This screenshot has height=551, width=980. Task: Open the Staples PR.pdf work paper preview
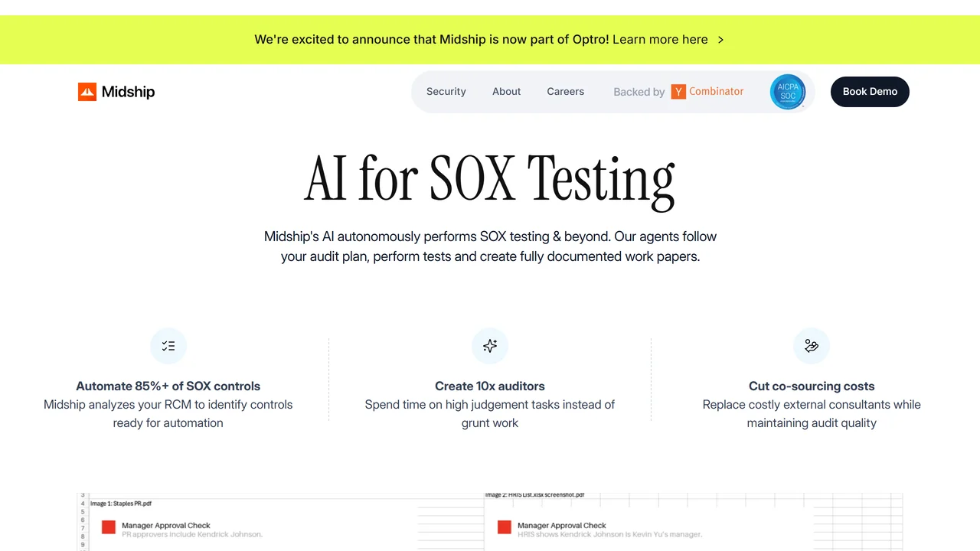[x=122, y=504]
